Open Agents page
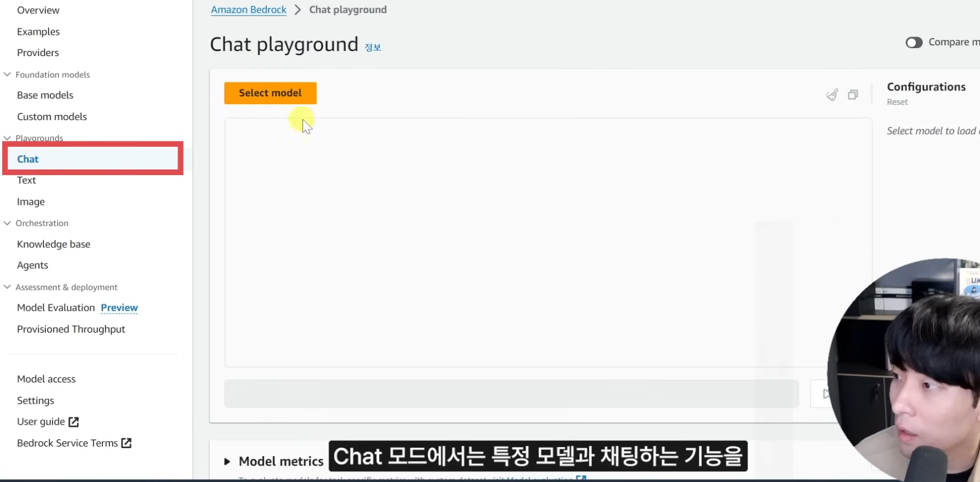980x482 pixels. coord(33,266)
